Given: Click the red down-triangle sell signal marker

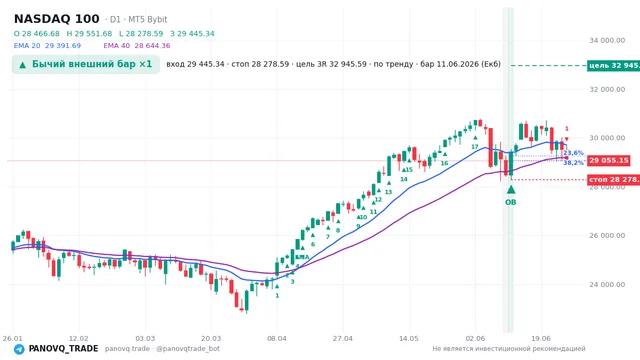Looking at the screenshot, I should pos(567,139).
